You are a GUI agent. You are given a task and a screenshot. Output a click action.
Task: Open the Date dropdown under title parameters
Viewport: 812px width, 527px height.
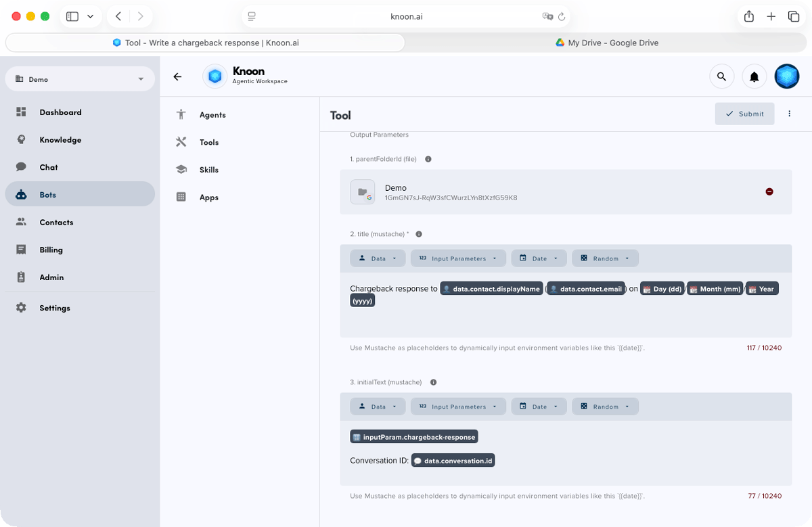[x=539, y=258]
